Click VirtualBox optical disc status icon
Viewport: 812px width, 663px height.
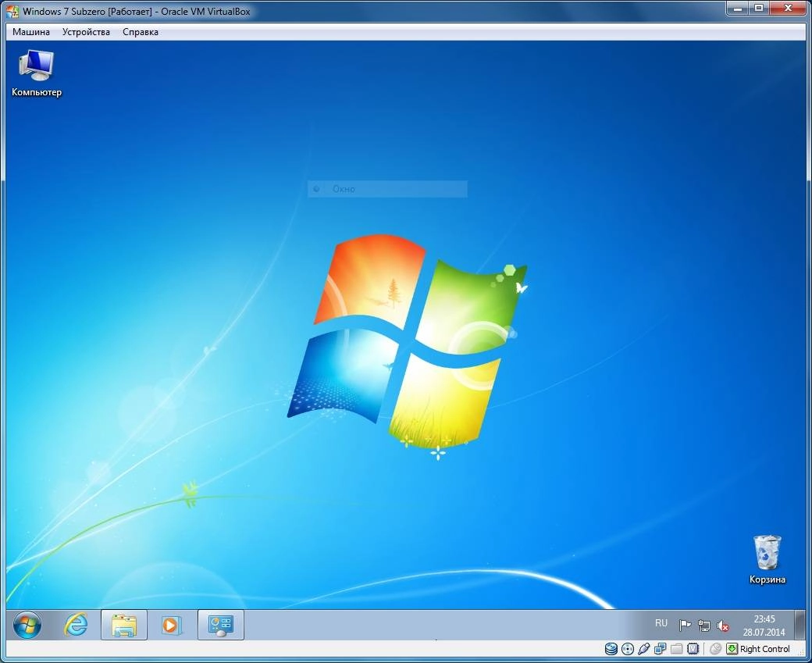pyautogui.click(x=628, y=648)
